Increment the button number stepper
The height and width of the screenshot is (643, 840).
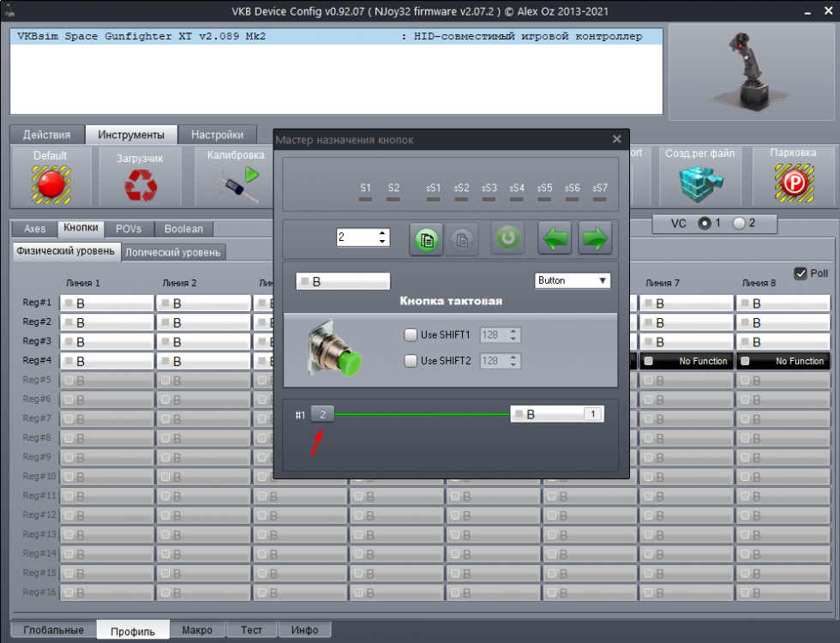[383, 232]
